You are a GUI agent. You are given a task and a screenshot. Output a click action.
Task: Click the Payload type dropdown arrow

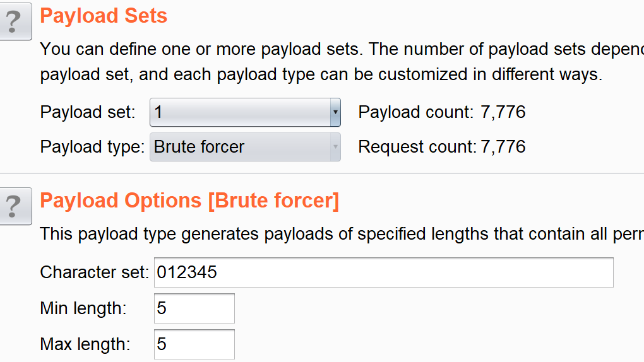click(335, 147)
